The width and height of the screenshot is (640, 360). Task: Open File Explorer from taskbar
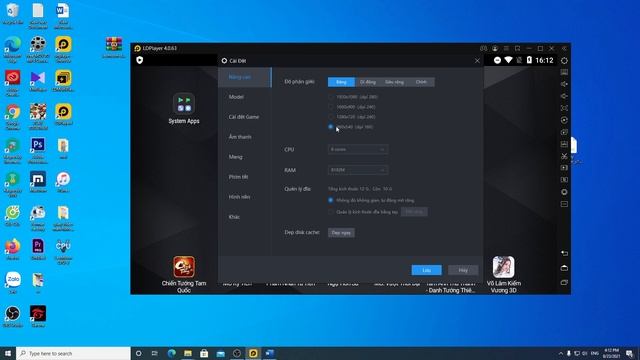tap(188, 353)
